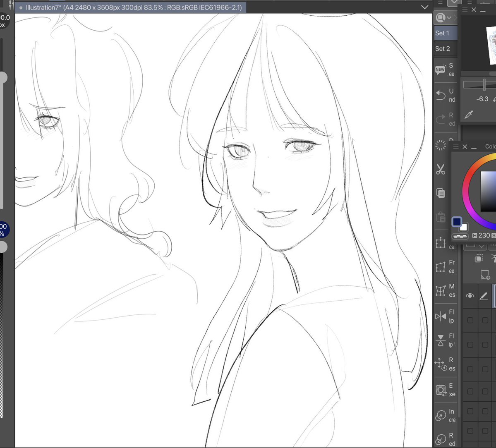
Task: Click the Reset rotation icon
Action: point(440,364)
